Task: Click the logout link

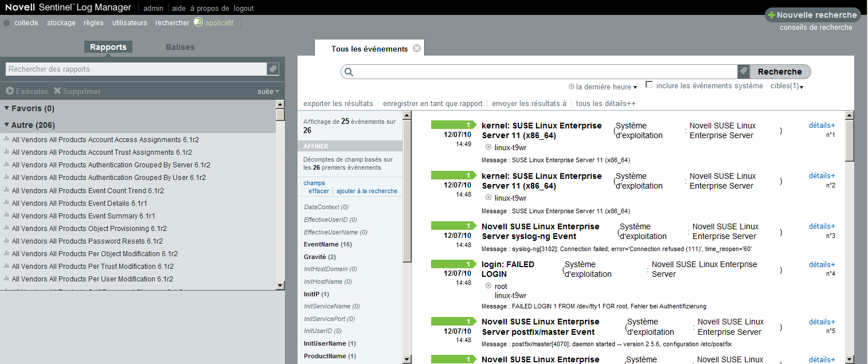Action: pyautogui.click(x=244, y=9)
